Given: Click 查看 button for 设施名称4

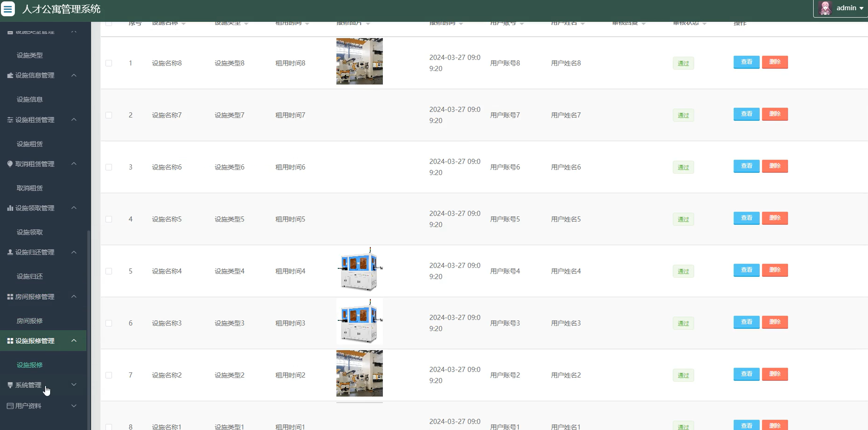Looking at the screenshot, I should click(746, 270).
